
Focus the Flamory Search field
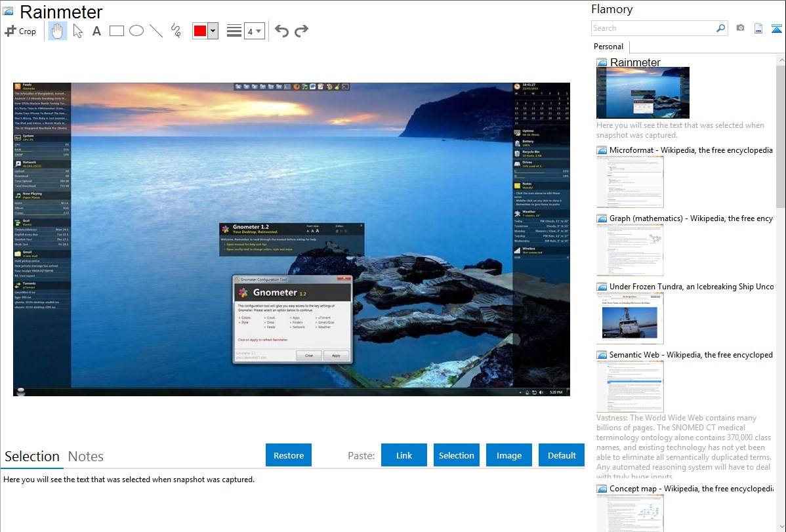[653, 28]
